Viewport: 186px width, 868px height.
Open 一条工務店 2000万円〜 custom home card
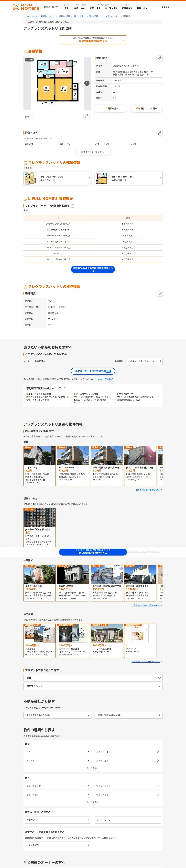coord(40,641)
